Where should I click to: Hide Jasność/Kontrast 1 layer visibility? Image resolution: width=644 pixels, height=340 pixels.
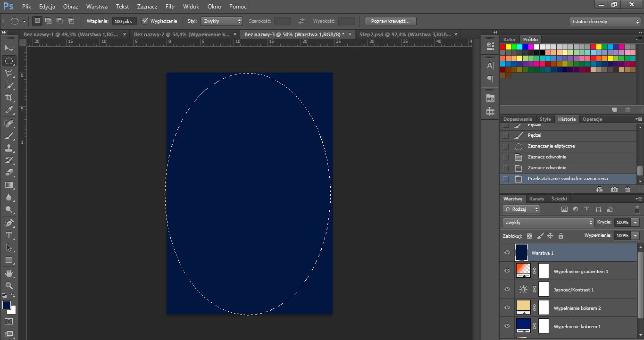507,289
